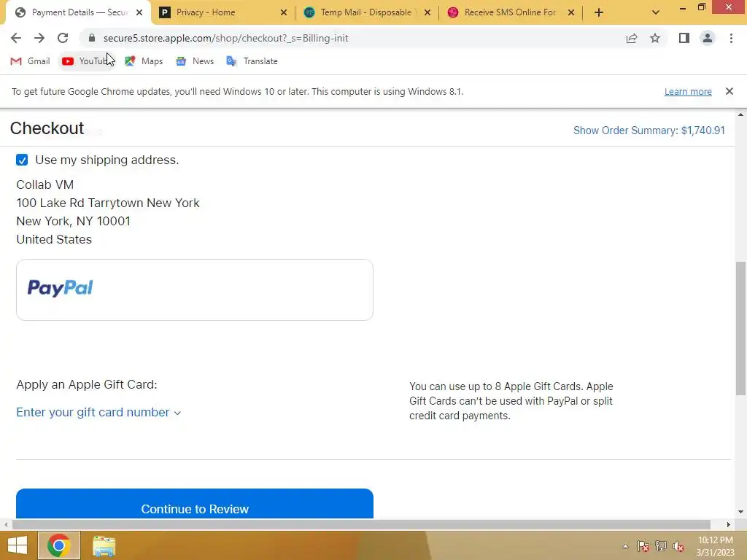
Task: Click the Checkout heading
Action: coord(47,128)
